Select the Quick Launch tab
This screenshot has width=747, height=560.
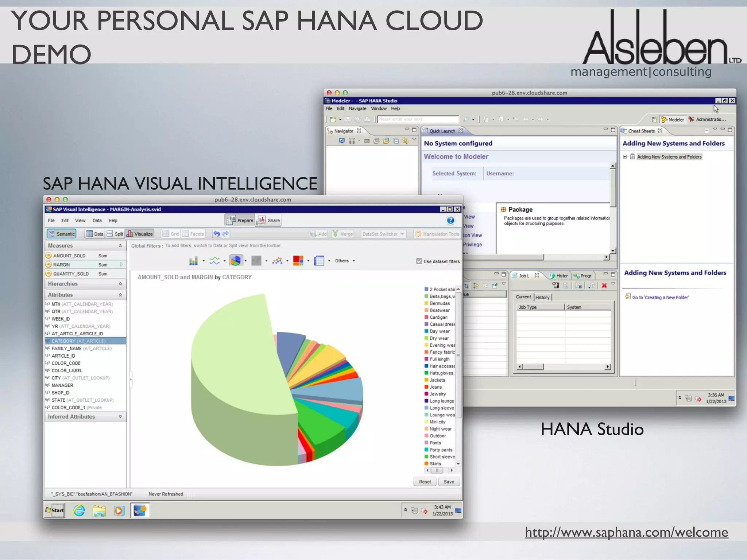pos(442,131)
